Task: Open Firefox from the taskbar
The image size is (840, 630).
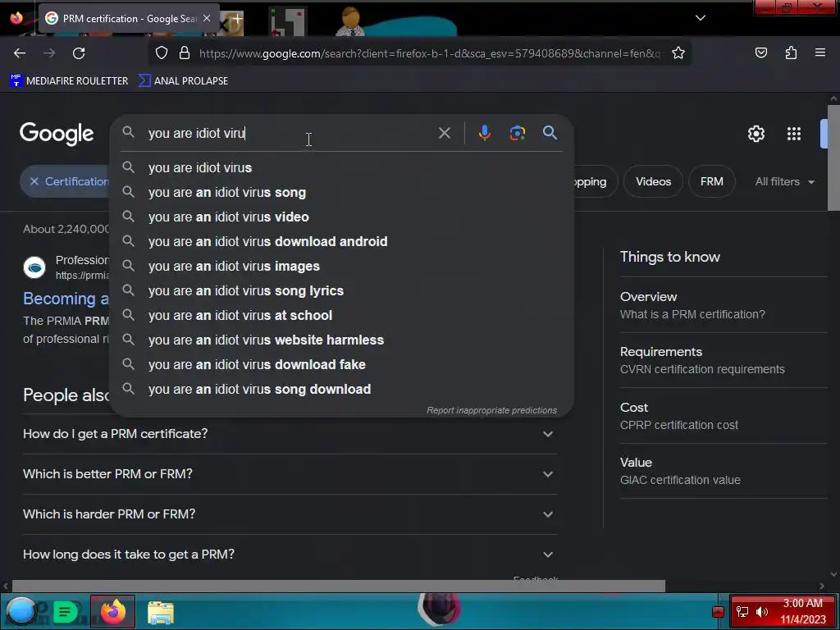Action: click(x=112, y=612)
